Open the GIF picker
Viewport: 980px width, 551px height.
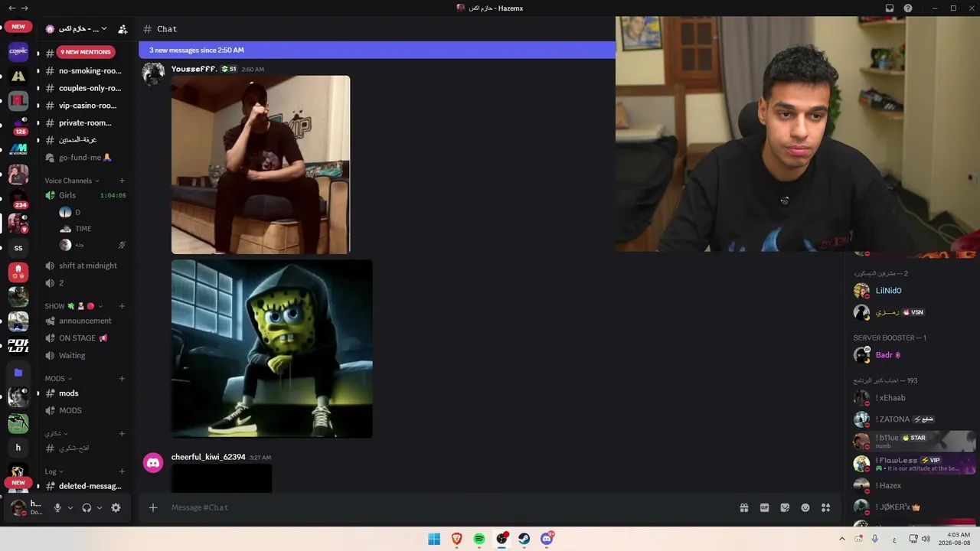click(x=764, y=507)
